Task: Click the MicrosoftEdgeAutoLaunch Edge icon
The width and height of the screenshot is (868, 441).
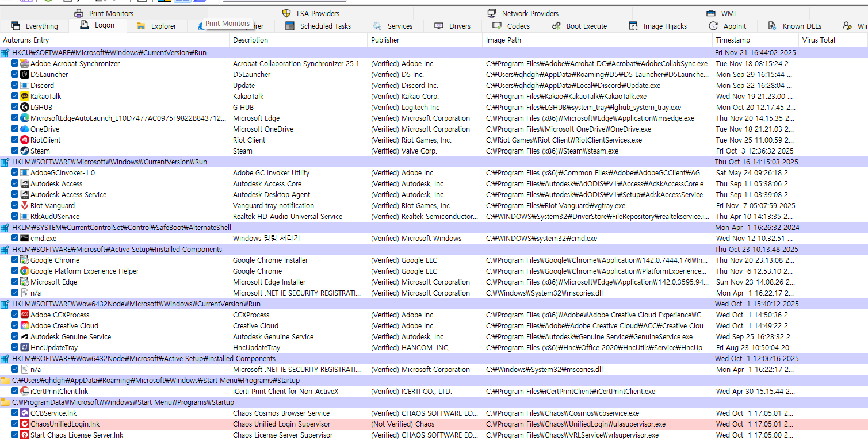Action: click(25, 118)
